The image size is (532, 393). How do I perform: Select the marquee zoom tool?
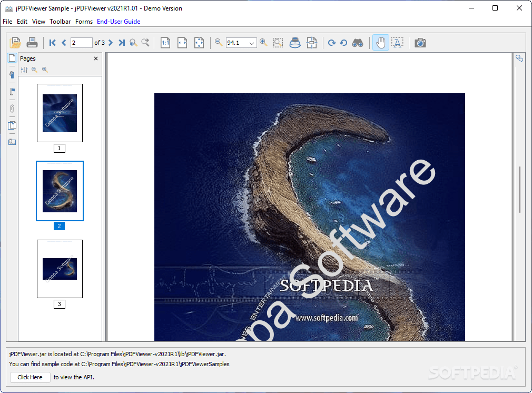(278, 43)
